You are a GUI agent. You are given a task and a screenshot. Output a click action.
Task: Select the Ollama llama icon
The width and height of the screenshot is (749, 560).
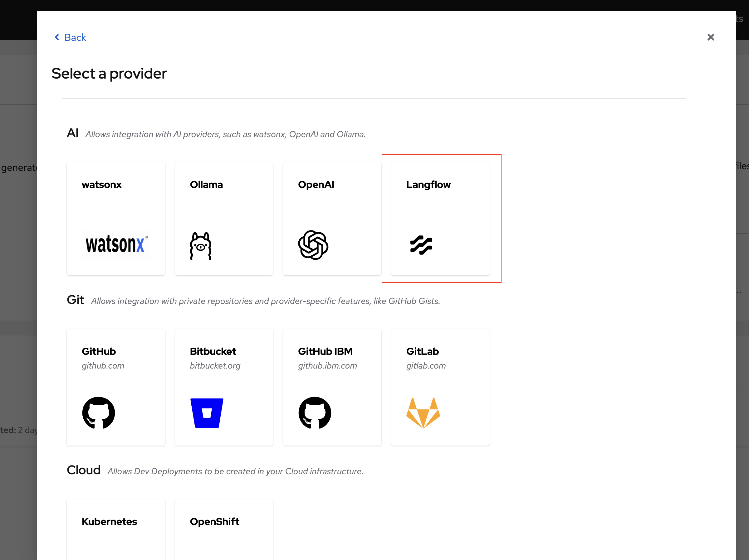[x=201, y=246]
